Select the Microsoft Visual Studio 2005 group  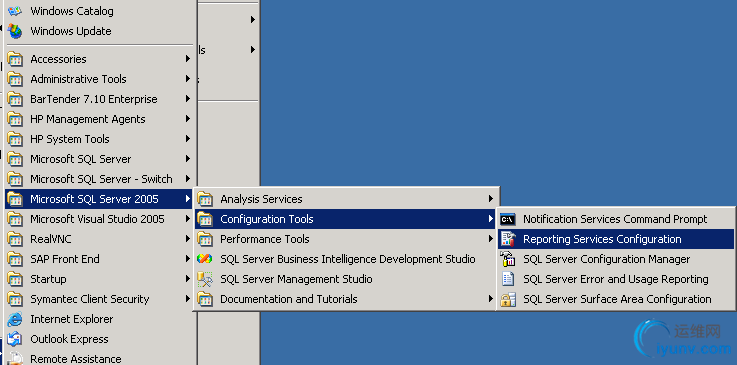pyautogui.click(x=99, y=219)
